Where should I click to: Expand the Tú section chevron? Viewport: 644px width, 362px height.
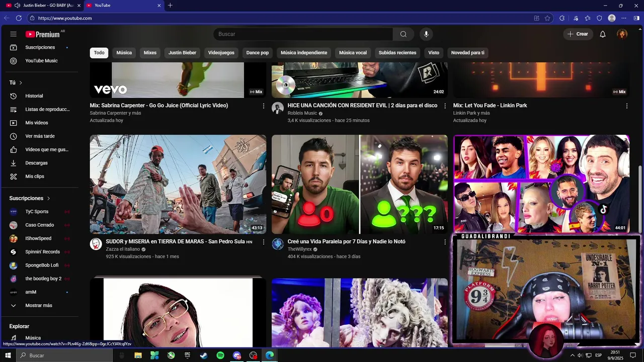click(21, 82)
